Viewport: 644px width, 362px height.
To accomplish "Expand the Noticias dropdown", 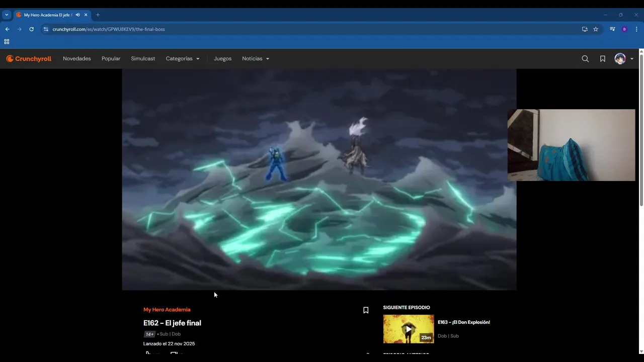I will 256,59.
